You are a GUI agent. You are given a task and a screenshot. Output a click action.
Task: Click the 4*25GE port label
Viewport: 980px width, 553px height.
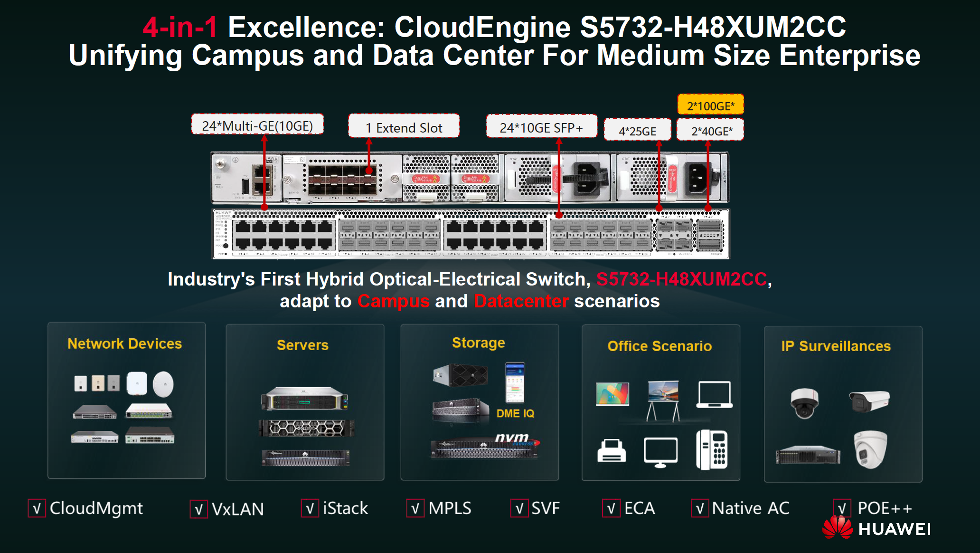tap(637, 130)
